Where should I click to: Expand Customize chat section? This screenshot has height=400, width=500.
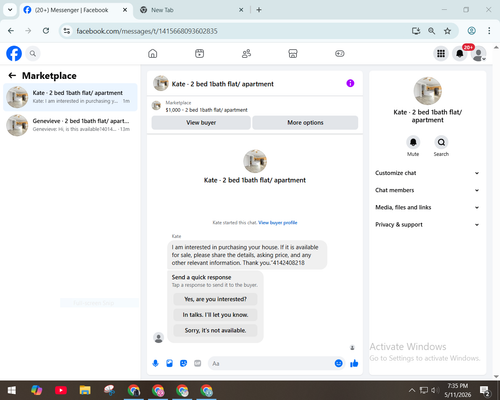(427, 173)
